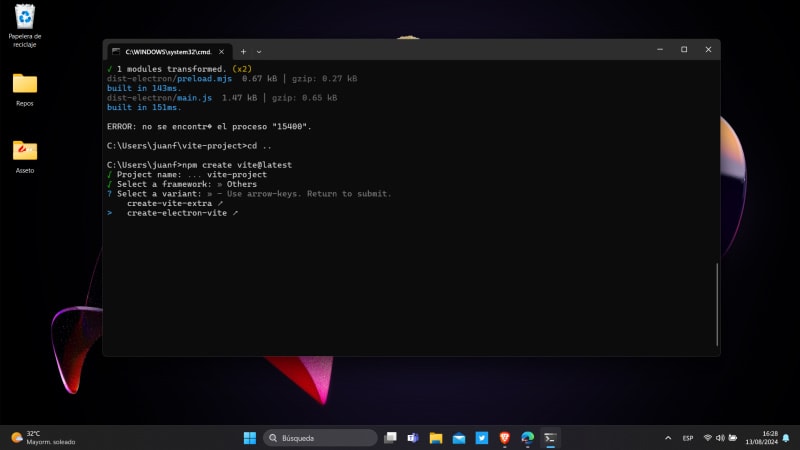Image resolution: width=800 pixels, height=450 pixels.
Task: Select the C:\WINDOWS\system32\cmd tab
Action: coord(169,52)
